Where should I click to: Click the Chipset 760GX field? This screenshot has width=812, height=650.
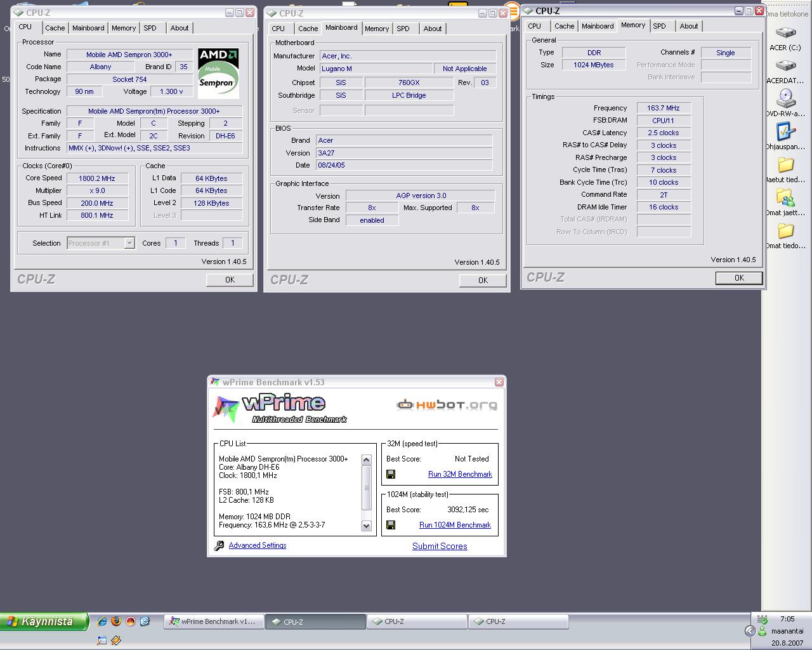pos(409,83)
